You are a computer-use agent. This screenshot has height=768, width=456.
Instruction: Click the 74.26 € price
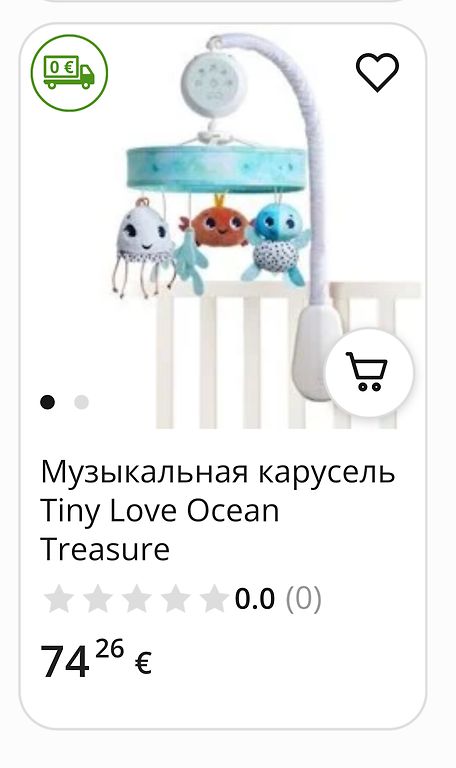(x=96, y=659)
